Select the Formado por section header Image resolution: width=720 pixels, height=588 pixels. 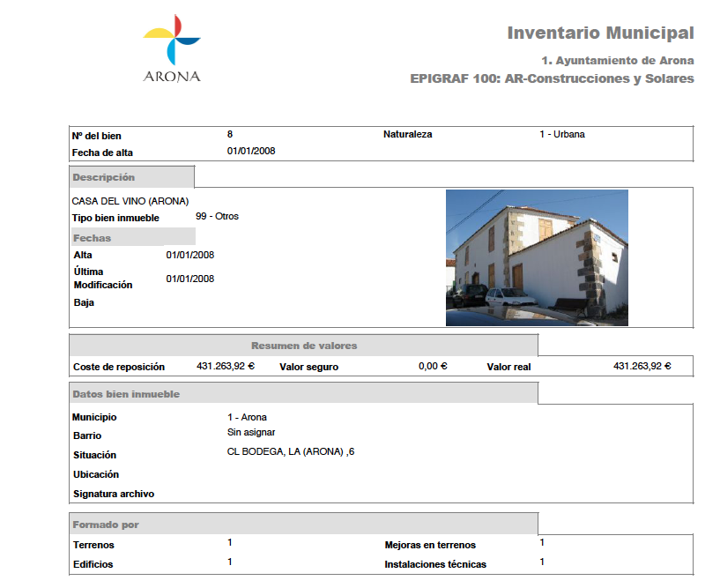[x=106, y=525]
